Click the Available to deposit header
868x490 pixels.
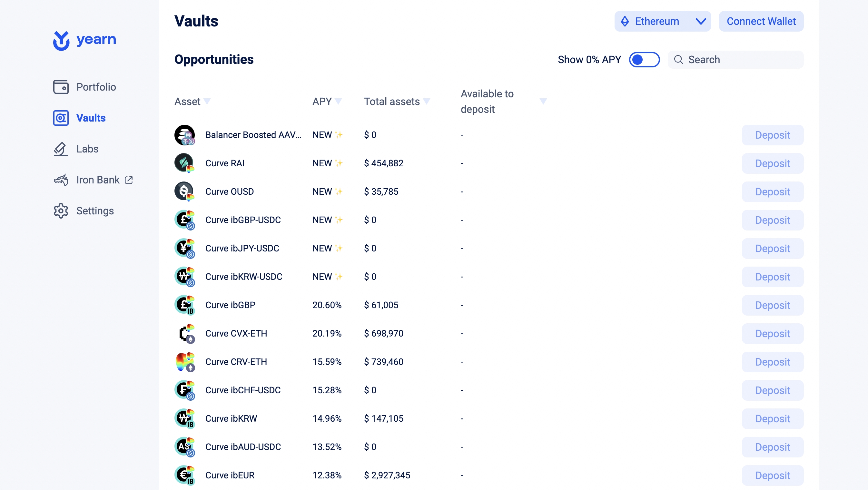(x=487, y=101)
